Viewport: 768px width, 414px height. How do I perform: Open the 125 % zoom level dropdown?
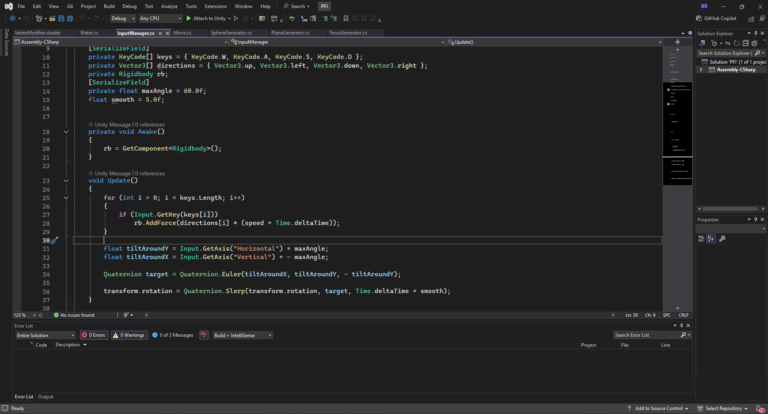click(x=25, y=315)
